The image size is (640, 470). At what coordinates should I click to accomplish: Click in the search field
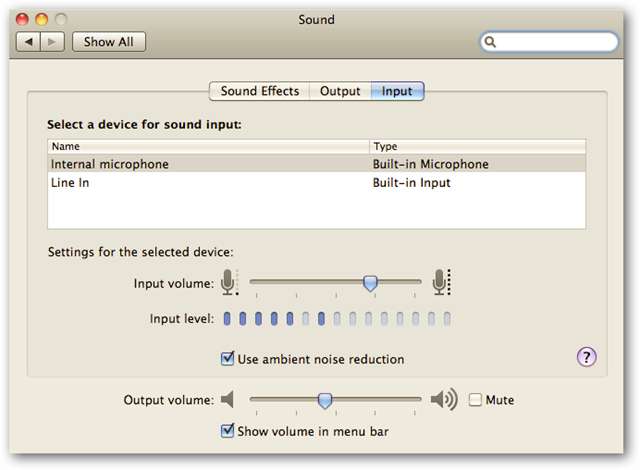(549, 42)
